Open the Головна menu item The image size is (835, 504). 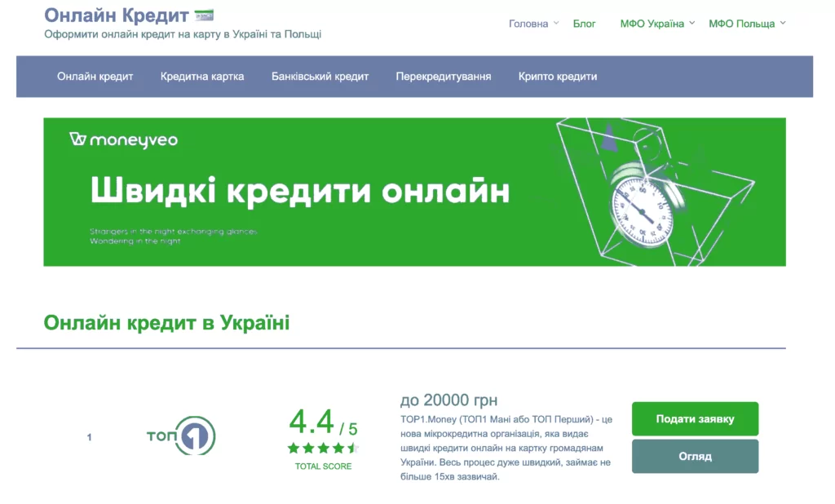[x=528, y=24]
